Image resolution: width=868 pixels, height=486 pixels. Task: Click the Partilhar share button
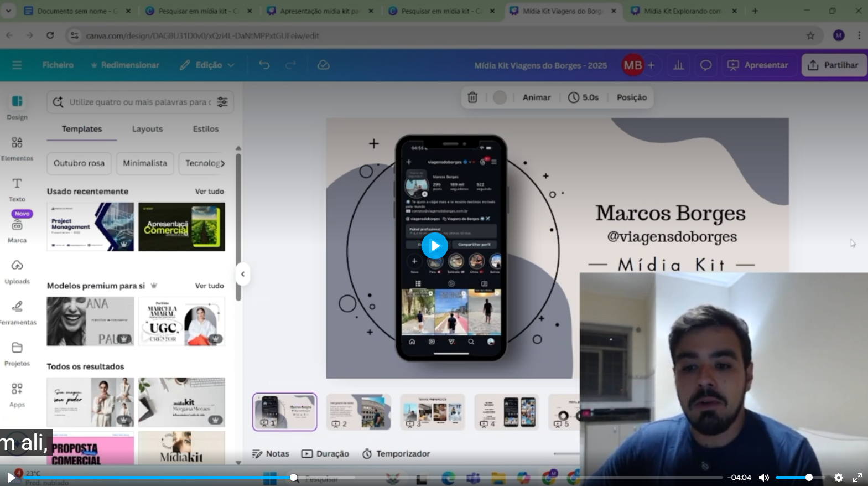[833, 65]
